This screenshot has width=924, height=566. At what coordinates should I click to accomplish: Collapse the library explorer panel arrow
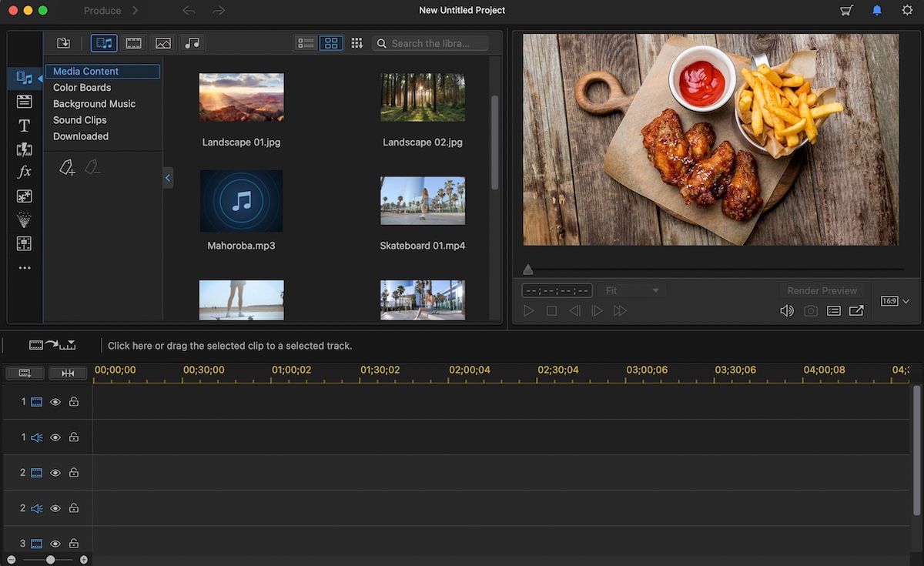point(168,178)
